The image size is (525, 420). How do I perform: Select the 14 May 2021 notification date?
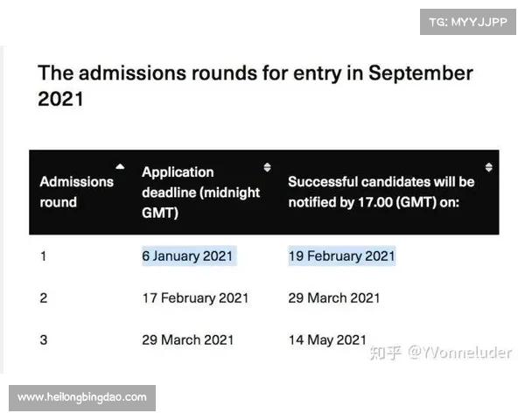pyautogui.click(x=327, y=339)
